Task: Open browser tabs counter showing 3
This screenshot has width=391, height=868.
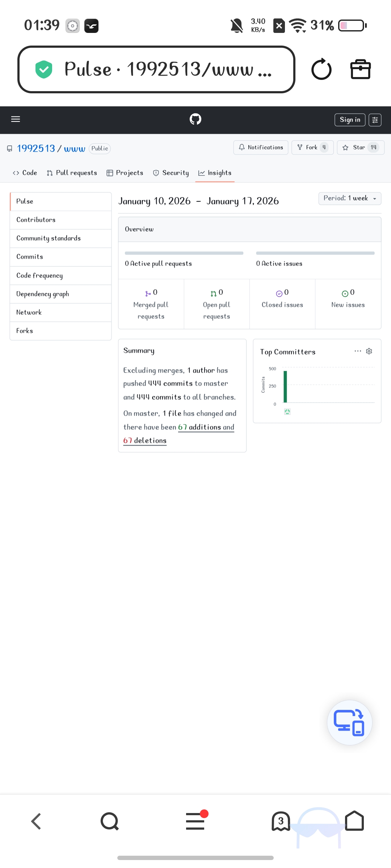Action: tap(281, 821)
